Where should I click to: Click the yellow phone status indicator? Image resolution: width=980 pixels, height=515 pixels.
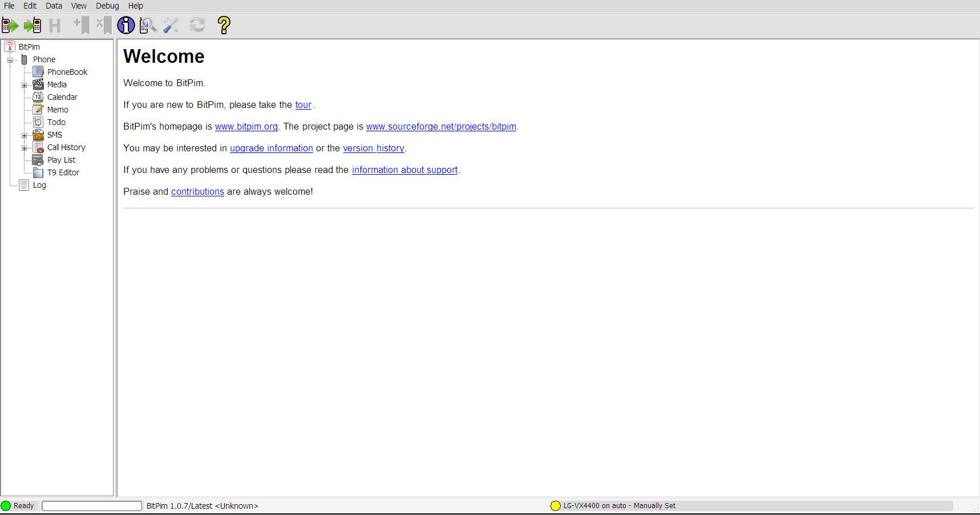click(x=556, y=506)
